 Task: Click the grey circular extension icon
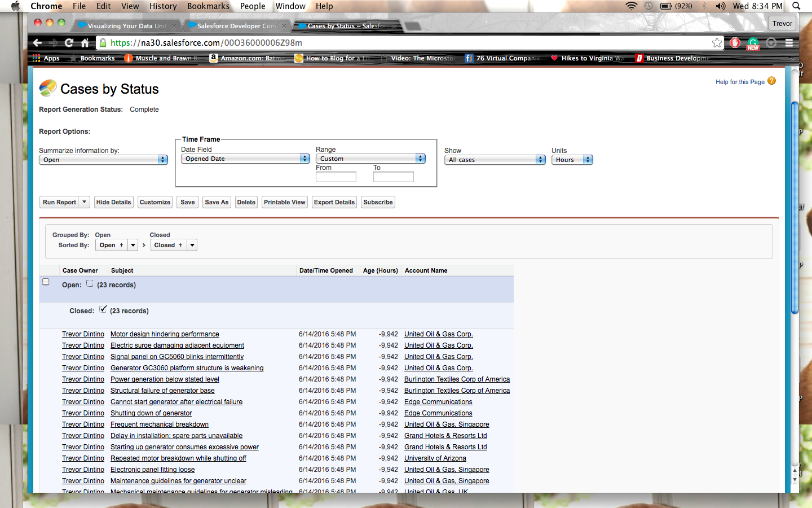771,42
